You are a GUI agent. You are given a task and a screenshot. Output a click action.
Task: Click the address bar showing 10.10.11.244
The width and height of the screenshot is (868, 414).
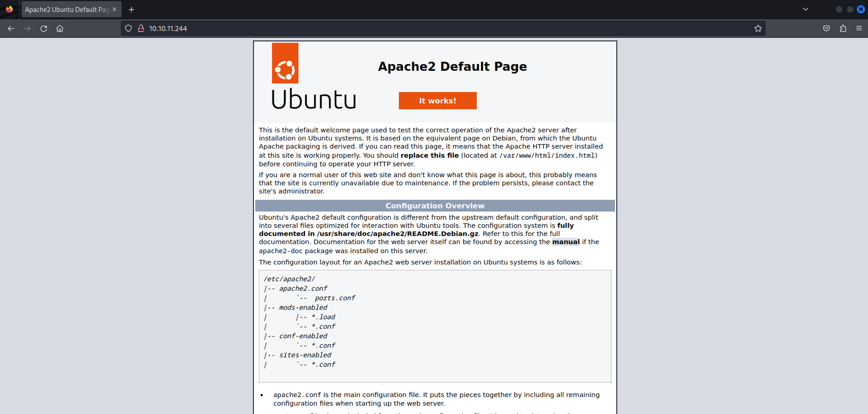click(x=434, y=29)
